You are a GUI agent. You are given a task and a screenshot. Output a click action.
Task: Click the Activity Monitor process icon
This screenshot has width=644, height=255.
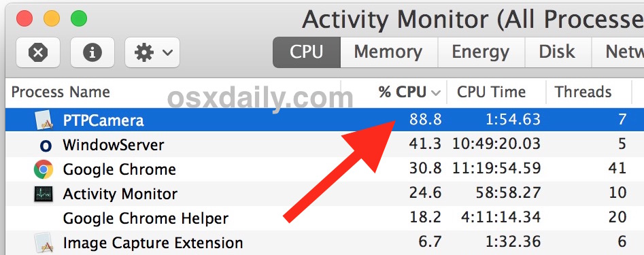(44, 193)
